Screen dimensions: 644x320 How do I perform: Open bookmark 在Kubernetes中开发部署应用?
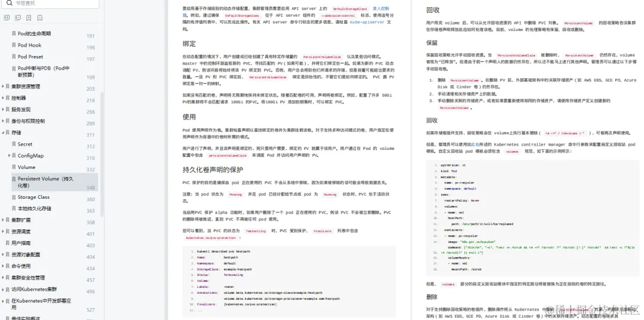tap(41, 304)
